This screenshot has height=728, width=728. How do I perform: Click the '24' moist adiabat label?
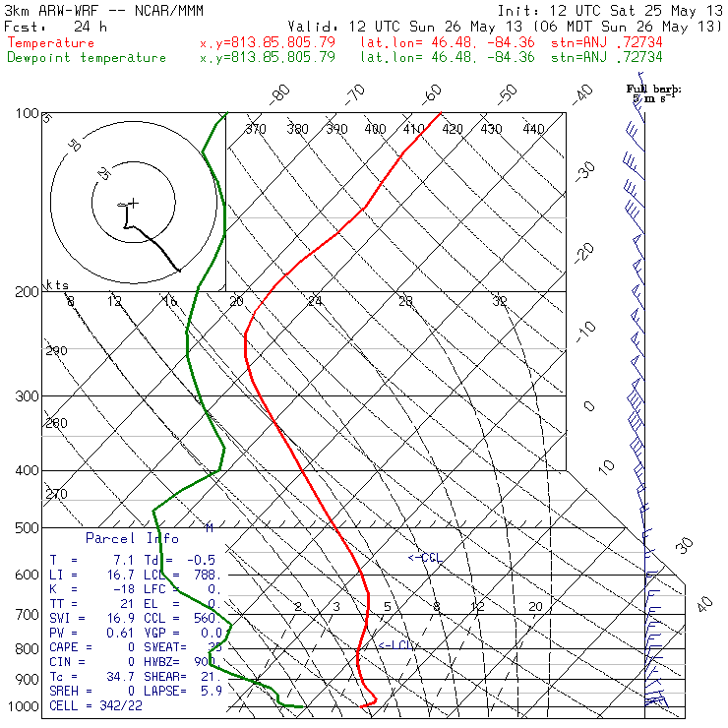[315, 302]
